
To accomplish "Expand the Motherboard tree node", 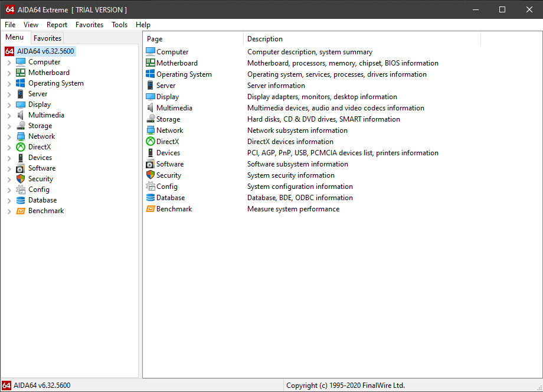I will point(9,73).
